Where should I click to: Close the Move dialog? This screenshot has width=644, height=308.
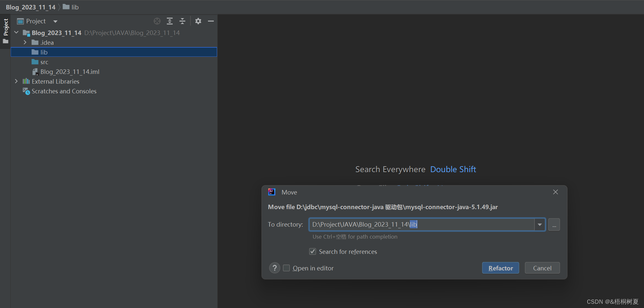tap(556, 192)
